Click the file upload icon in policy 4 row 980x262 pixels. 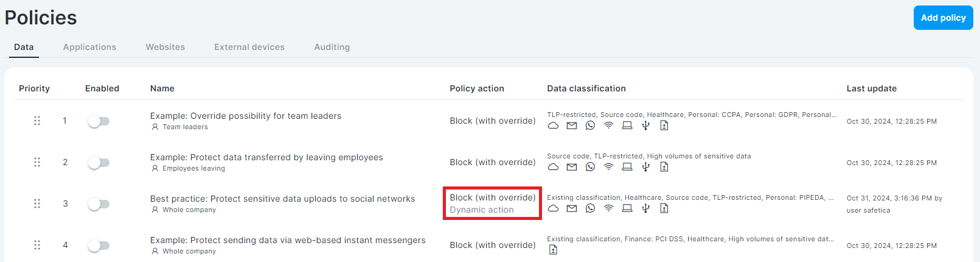(x=553, y=250)
